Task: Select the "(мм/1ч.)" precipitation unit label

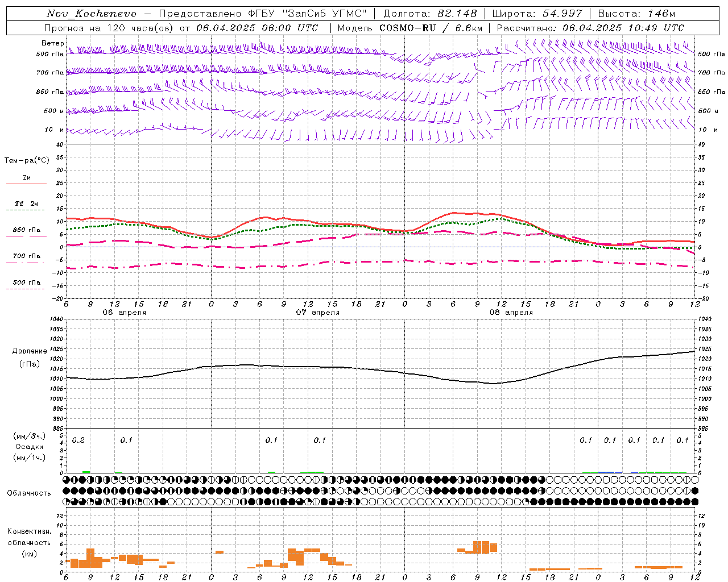Action: coord(30,458)
